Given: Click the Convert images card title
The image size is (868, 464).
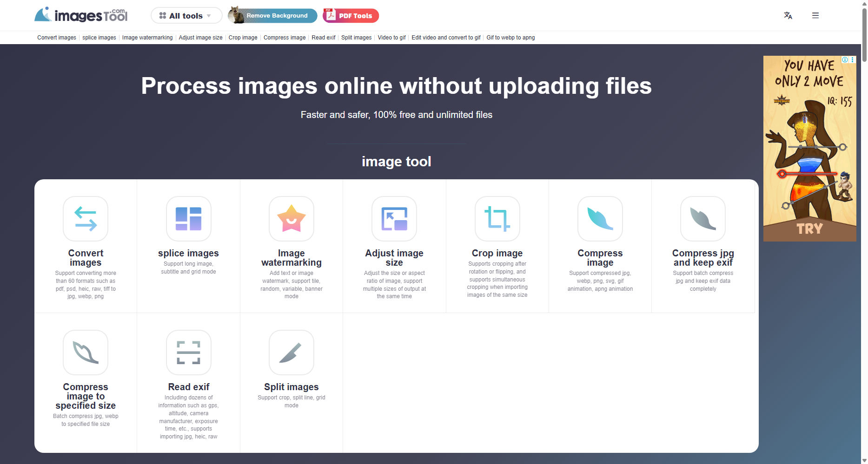Looking at the screenshot, I should click(x=86, y=258).
